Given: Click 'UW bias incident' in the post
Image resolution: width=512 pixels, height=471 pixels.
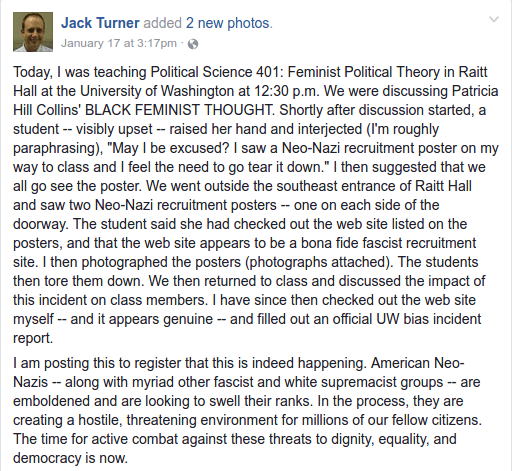Looking at the screenshot, I should (429, 319).
